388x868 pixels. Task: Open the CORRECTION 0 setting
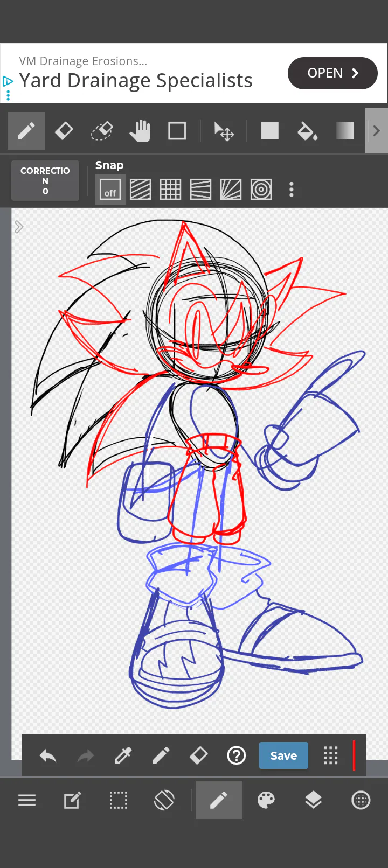pyautogui.click(x=45, y=181)
